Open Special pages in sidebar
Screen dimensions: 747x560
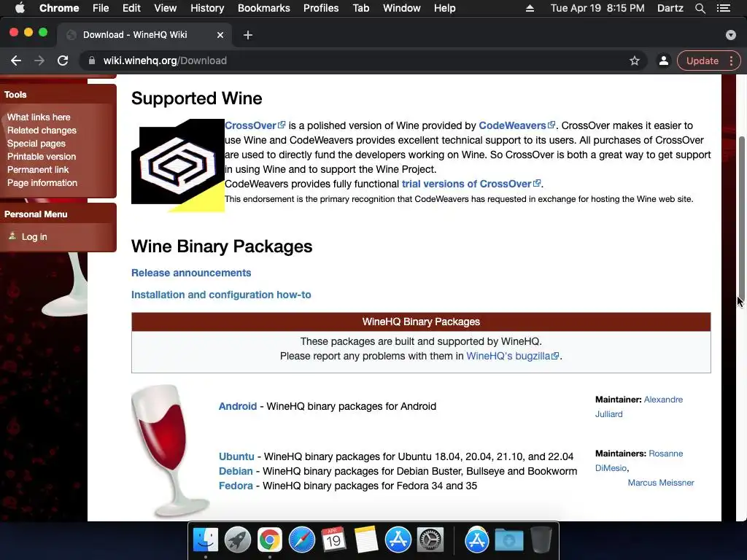coord(36,144)
